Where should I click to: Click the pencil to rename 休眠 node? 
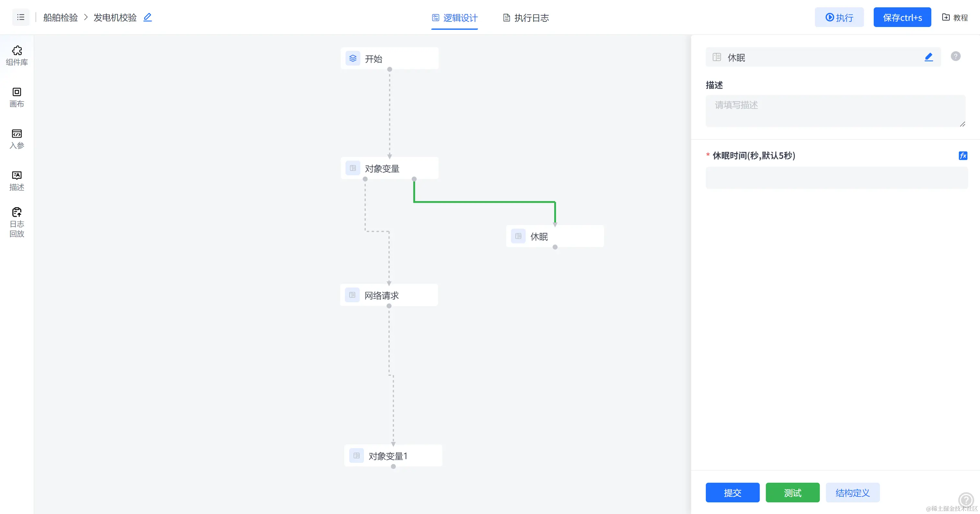(x=928, y=57)
